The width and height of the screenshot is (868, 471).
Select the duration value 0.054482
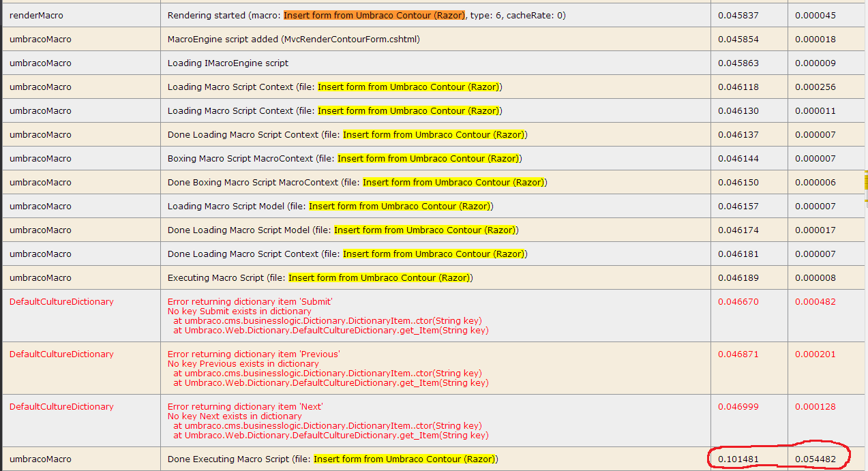pyautogui.click(x=815, y=459)
